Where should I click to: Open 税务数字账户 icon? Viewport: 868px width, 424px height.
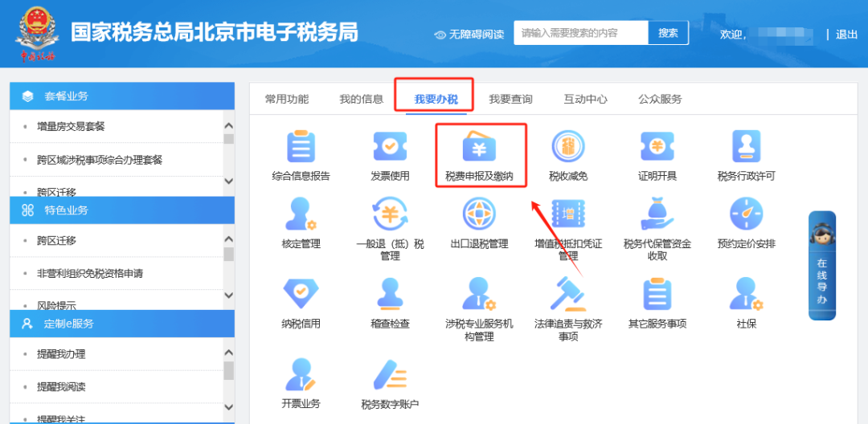[x=390, y=374]
